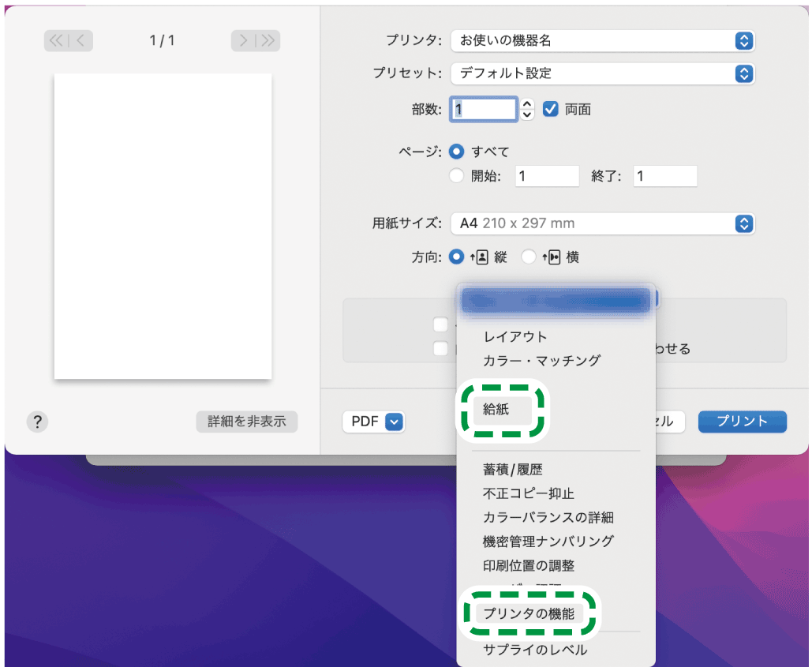Click the help question mark icon
812x671 pixels.
pyautogui.click(x=37, y=422)
